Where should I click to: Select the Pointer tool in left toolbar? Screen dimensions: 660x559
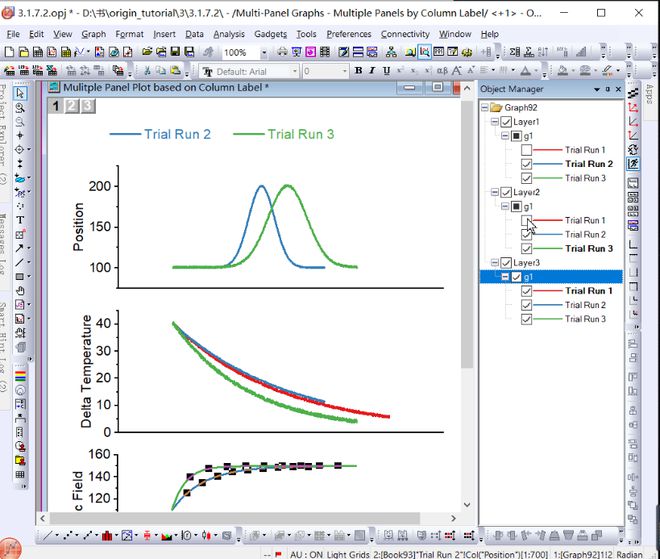(20, 93)
